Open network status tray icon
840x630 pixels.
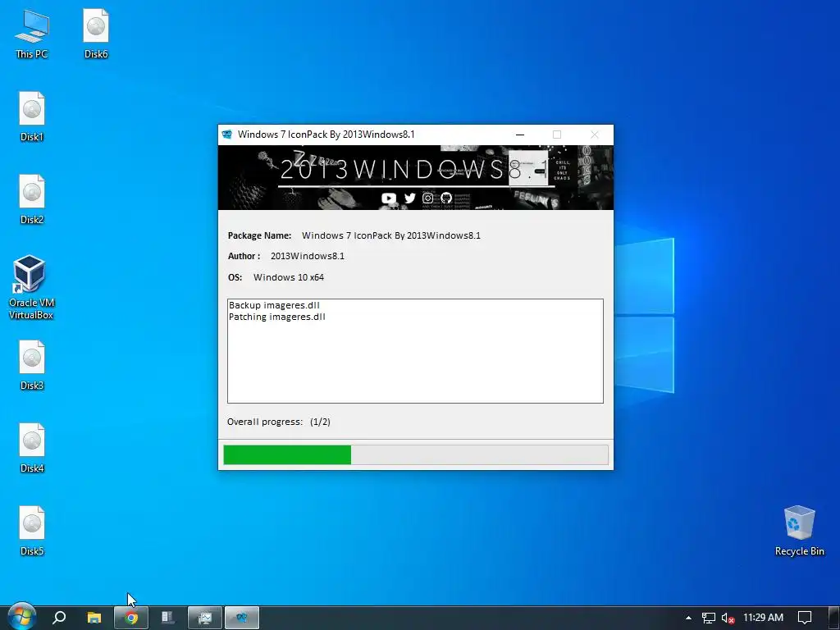pos(708,618)
